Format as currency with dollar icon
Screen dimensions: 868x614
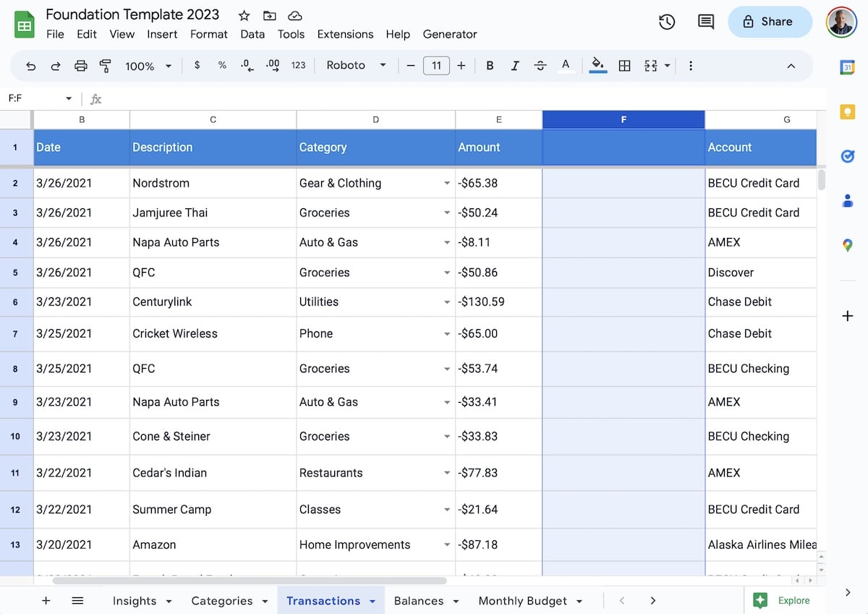(x=197, y=65)
